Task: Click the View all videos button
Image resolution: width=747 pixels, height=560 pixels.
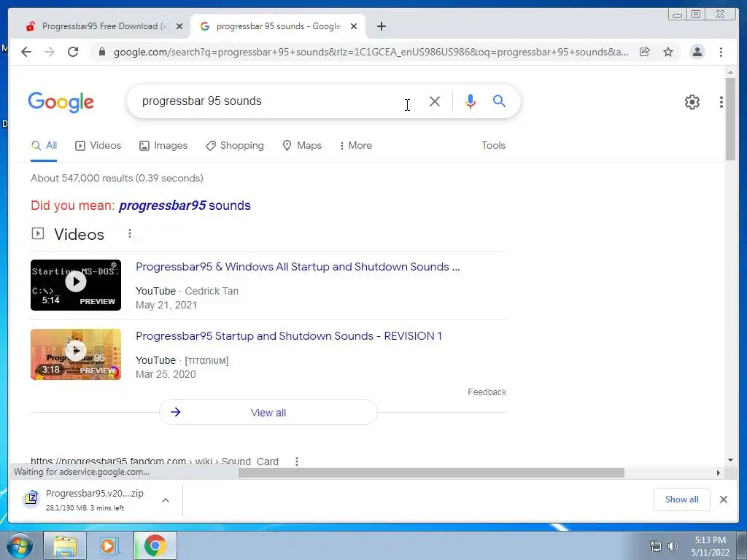Action: 268,413
